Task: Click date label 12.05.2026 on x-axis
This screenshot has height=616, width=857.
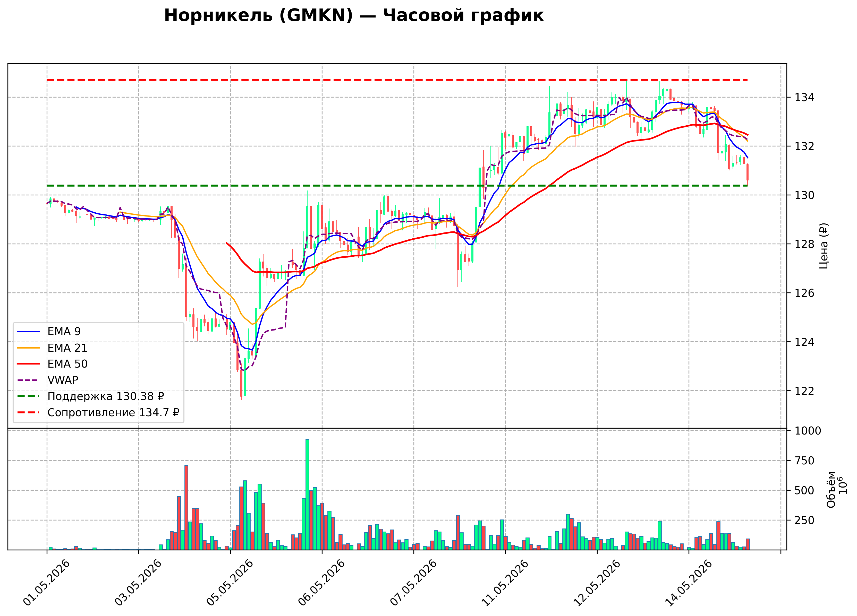Action: click(597, 583)
